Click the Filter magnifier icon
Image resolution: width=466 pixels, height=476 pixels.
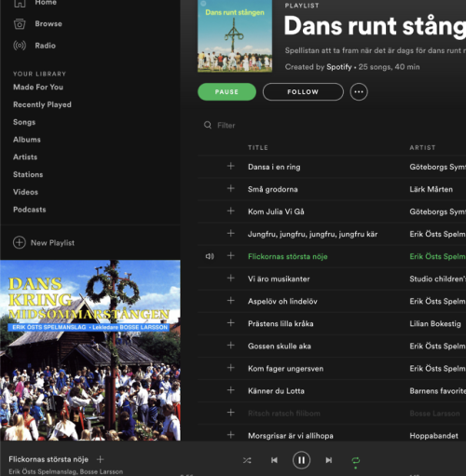click(208, 125)
